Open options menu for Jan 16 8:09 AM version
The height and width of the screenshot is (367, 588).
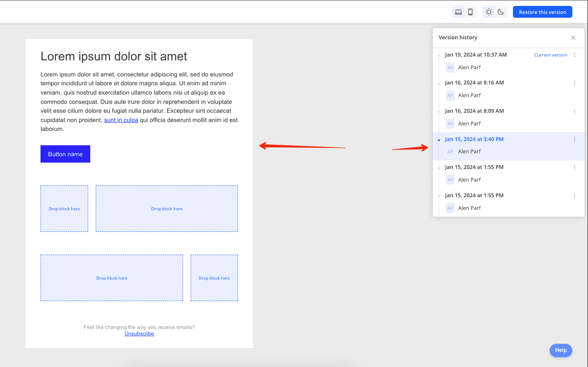(575, 111)
